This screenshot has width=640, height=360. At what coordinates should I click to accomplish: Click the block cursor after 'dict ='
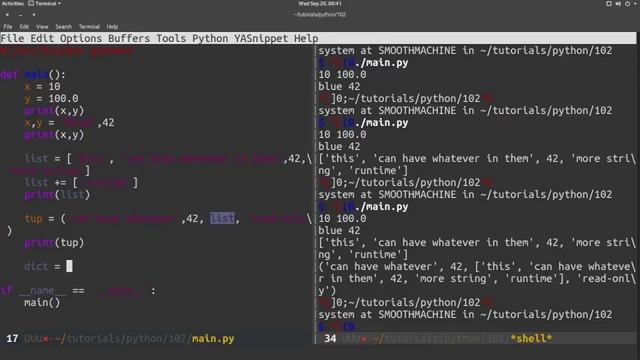coord(69,266)
